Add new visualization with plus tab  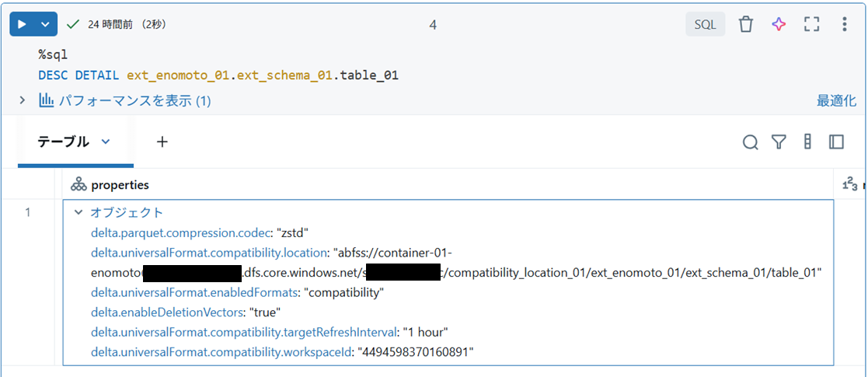(x=162, y=142)
